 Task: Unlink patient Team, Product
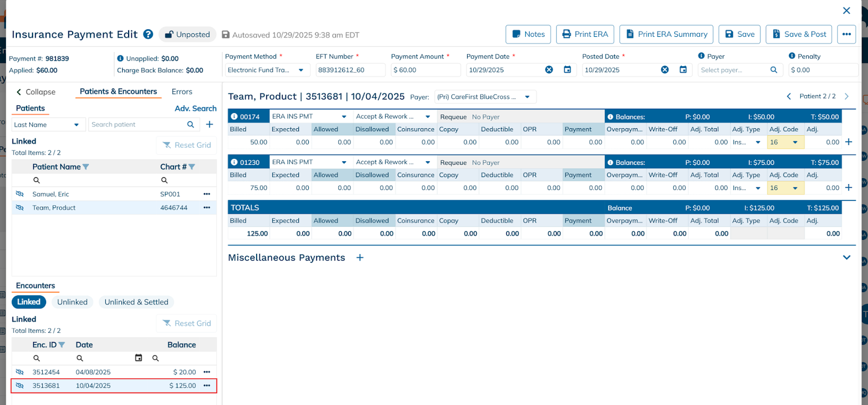pyautogui.click(x=20, y=207)
